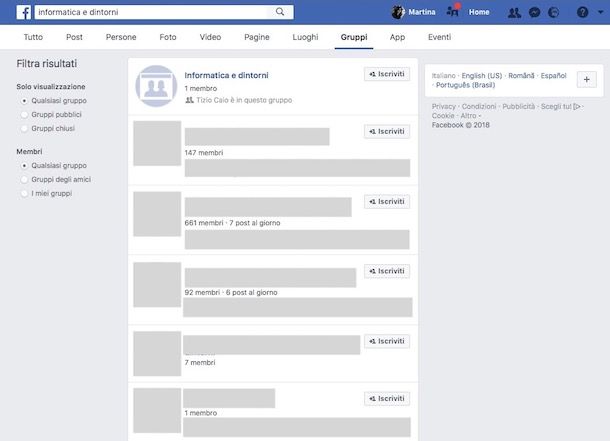Select 'Gruppi chiusi' radio option

tap(24, 128)
